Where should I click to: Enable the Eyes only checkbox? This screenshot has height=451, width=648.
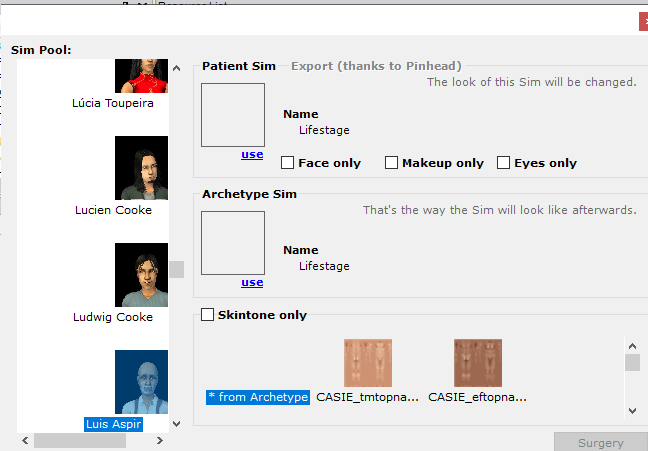tap(503, 162)
